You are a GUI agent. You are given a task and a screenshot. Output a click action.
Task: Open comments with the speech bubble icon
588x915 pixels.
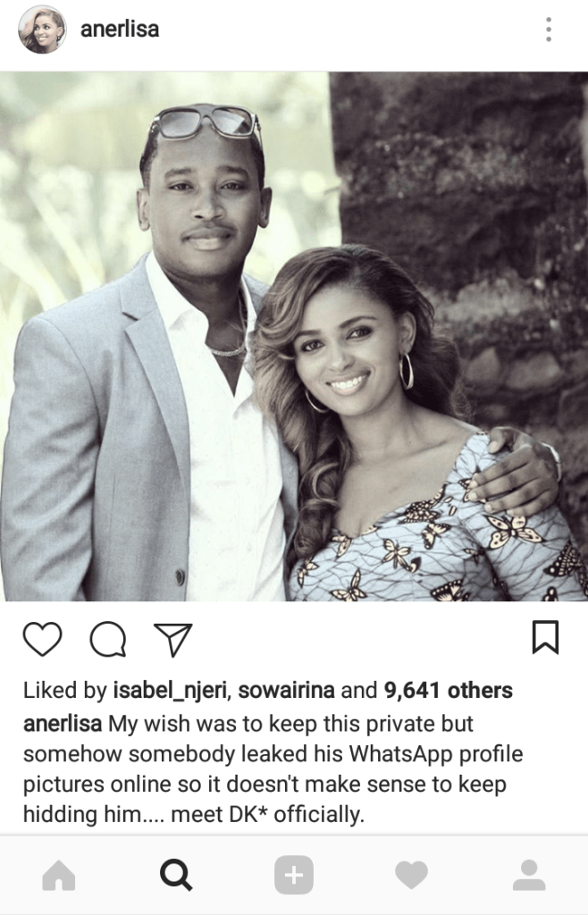coord(108,640)
